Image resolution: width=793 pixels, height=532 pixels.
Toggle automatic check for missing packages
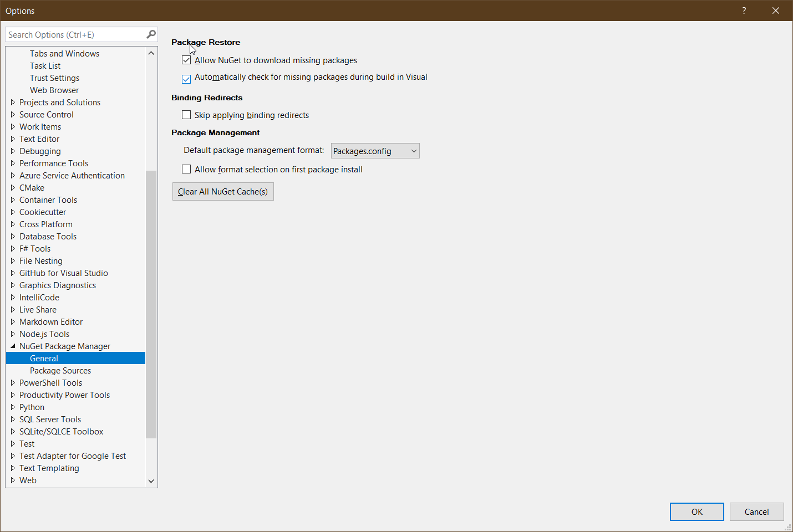point(186,79)
